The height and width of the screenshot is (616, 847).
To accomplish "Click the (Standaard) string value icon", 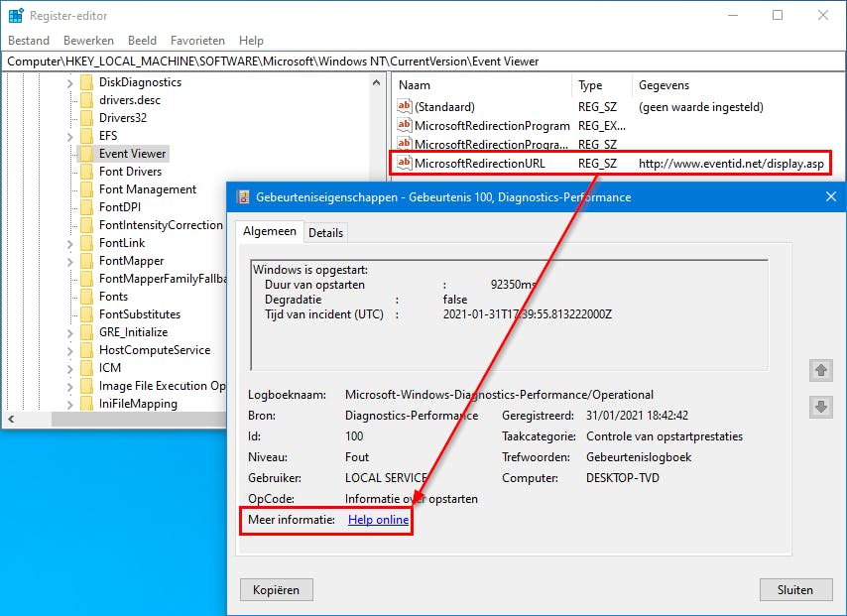I will coord(404,106).
